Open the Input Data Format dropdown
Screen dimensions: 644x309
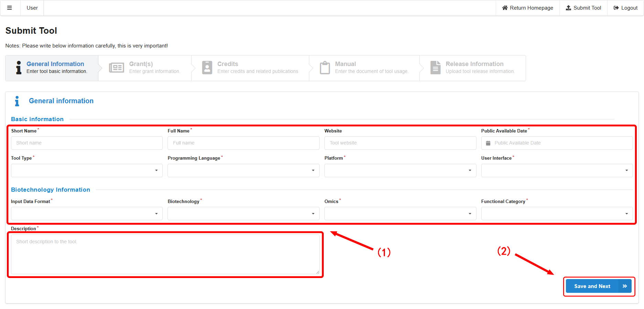[x=87, y=214]
